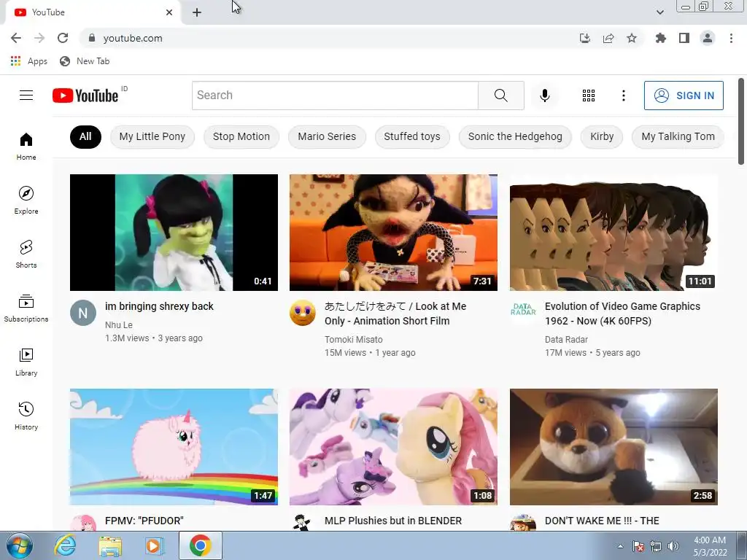Image resolution: width=747 pixels, height=560 pixels.
Task: Open the Chrome profile avatar
Action: pyautogui.click(x=708, y=38)
